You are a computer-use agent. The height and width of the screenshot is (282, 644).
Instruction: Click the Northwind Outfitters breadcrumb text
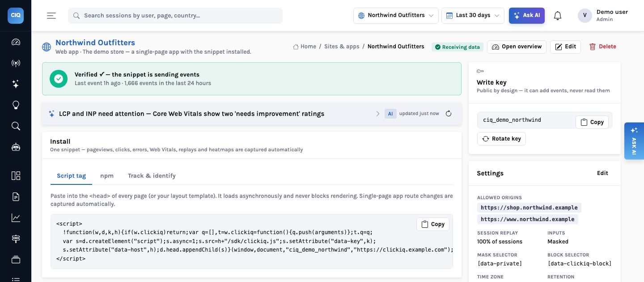tap(396, 47)
